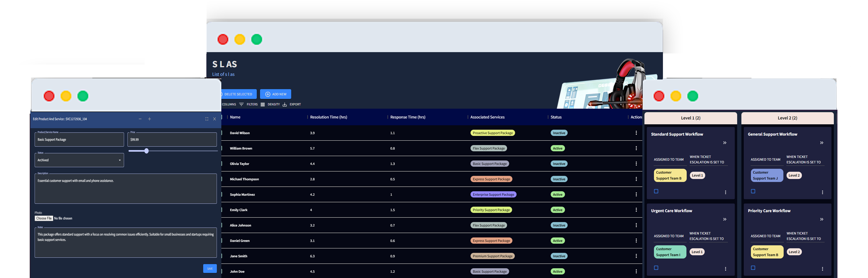
Task: Save the product edit with SAVE button
Action: coord(210,269)
